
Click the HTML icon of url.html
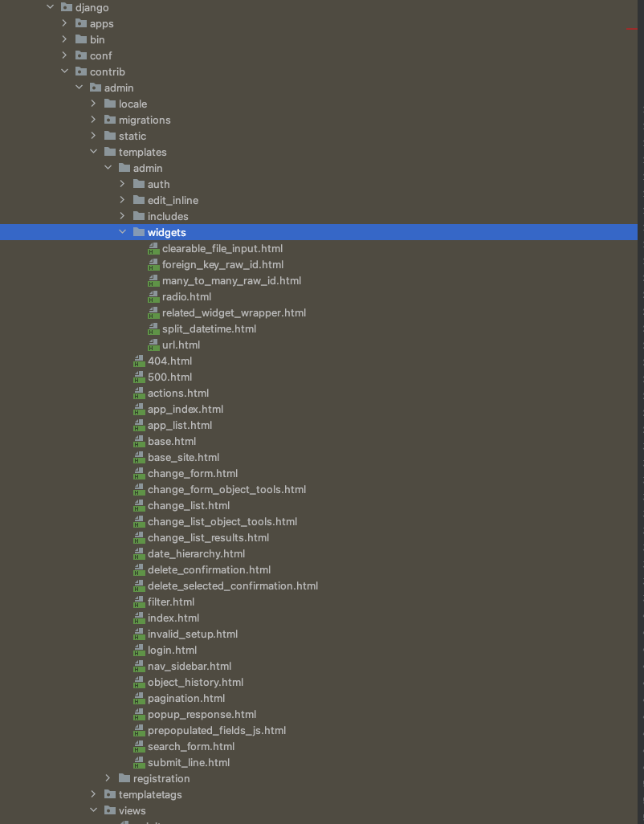click(x=153, y=345)
